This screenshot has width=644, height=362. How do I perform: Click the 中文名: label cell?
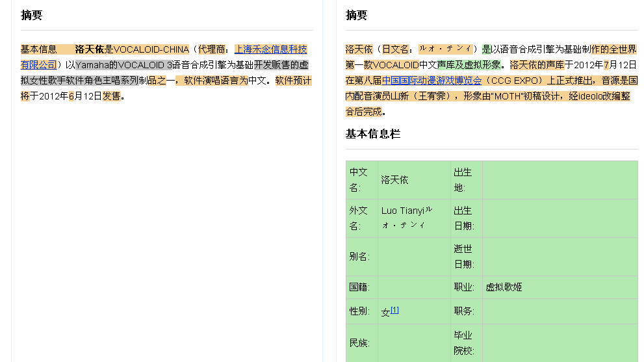(362, 180)
